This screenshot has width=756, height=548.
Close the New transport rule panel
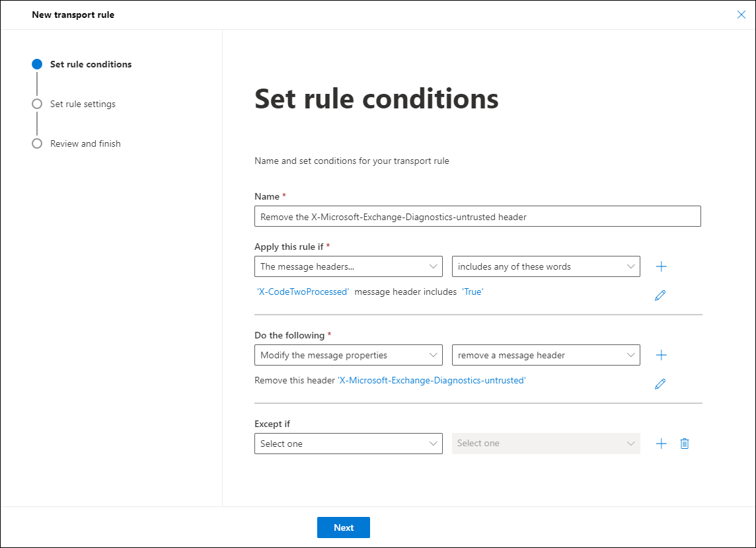741,14
